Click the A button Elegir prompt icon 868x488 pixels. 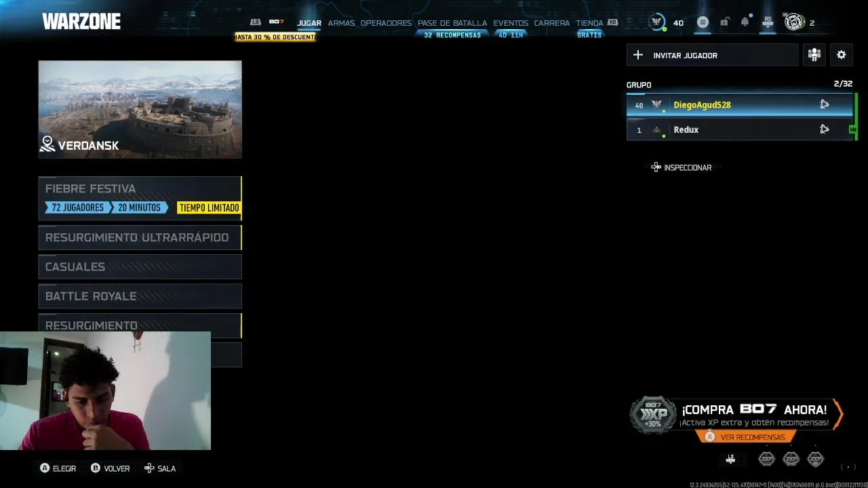click(45, 468)
